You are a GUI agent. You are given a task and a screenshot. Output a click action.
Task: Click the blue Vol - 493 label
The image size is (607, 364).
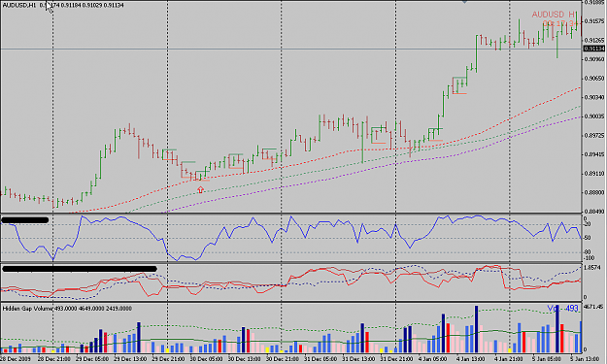coord(562,309)
